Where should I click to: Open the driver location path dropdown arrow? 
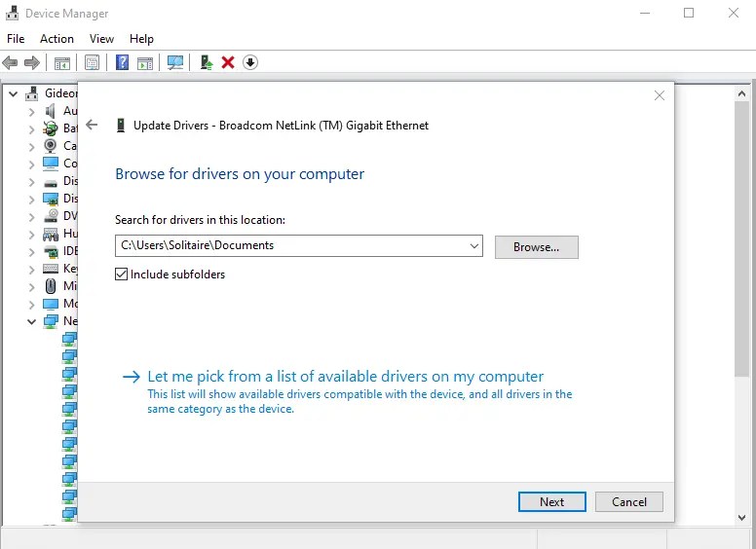coord(473,246)
